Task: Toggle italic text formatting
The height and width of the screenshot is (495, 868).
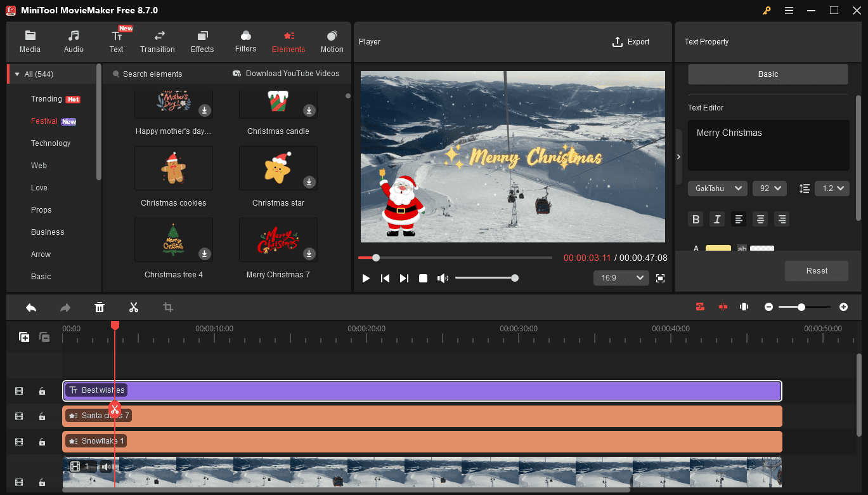Action: [717, 219]
